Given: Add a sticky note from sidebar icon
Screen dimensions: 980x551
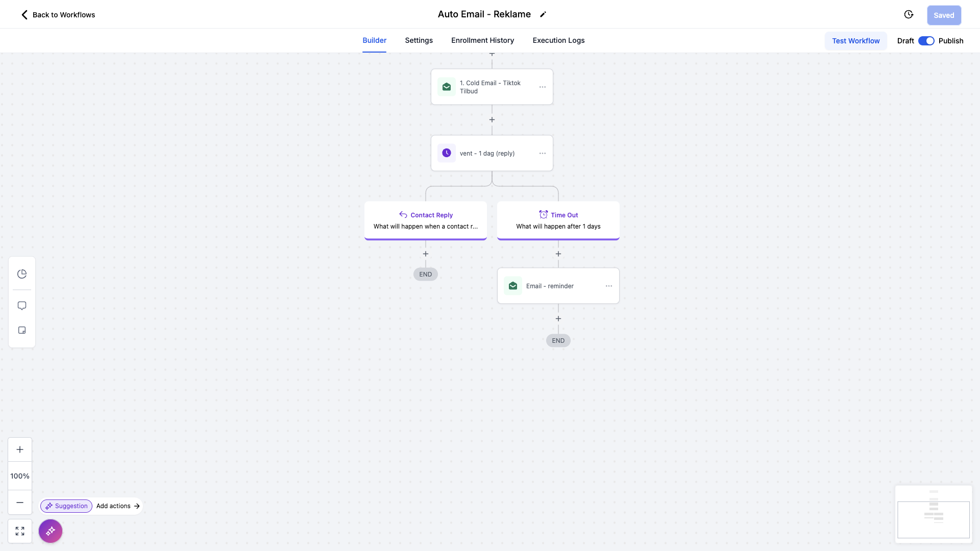Looking at the screenshot, I should 22,330.
